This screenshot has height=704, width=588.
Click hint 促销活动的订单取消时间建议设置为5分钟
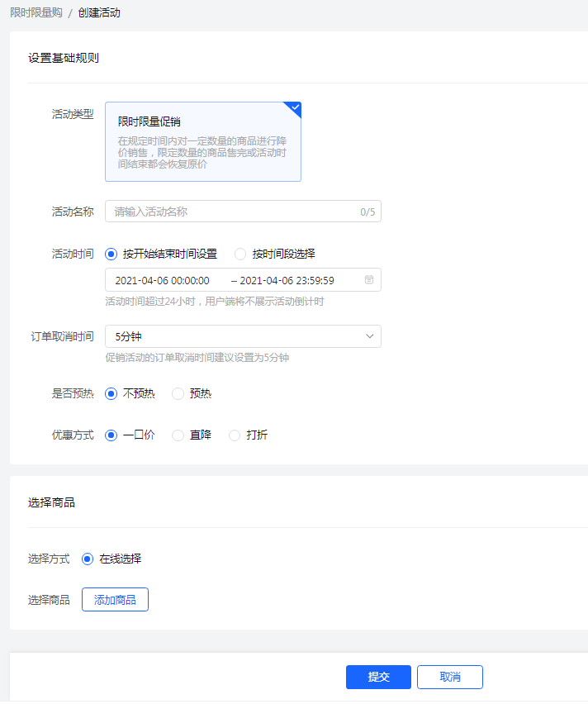point(197,358)
